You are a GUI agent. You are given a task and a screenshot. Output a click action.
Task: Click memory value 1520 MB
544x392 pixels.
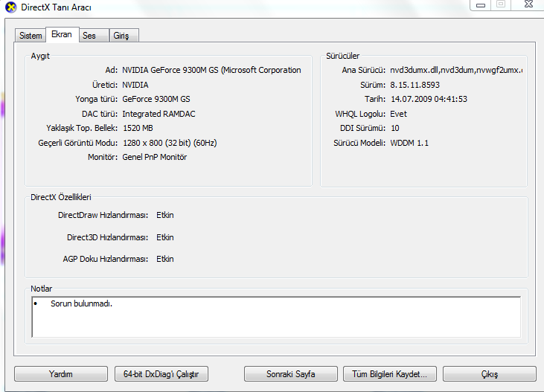pyautogui.click(x=138, y=129)
